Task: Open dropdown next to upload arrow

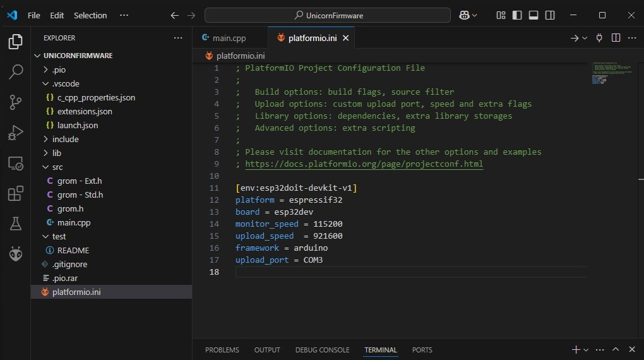Action: (x=585, y=39)
